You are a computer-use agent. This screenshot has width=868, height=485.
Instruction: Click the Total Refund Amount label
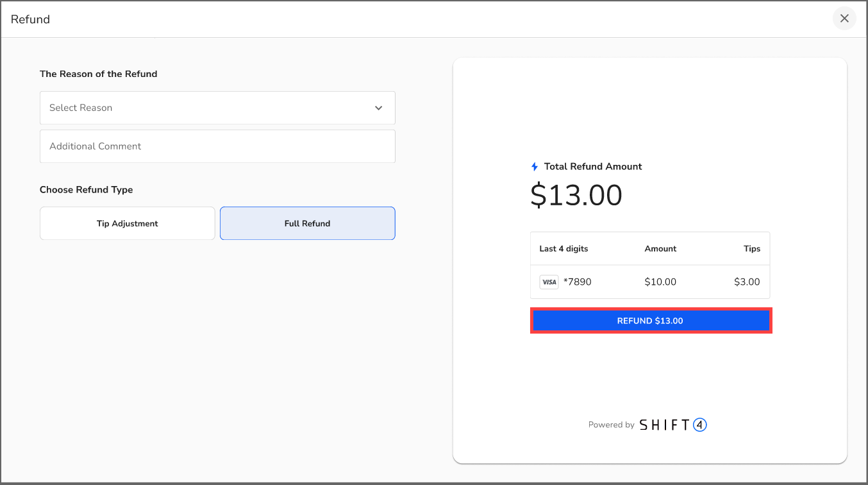(x=592, y=167)
